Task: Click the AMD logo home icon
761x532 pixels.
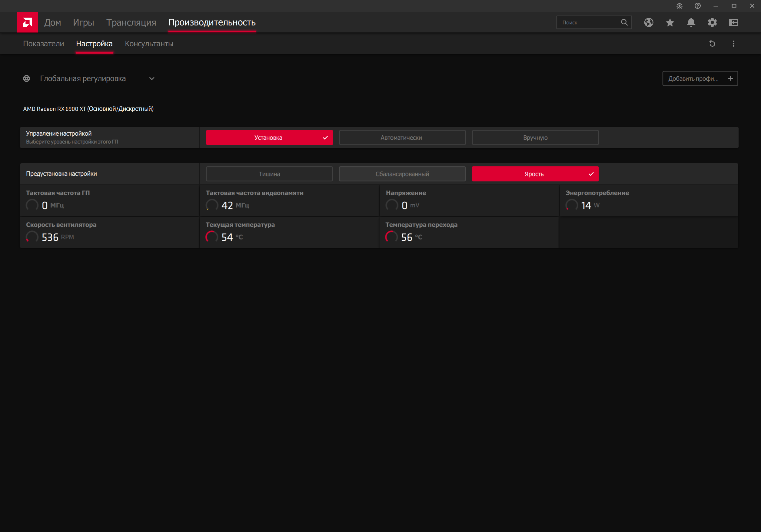Action: [28, 22]
